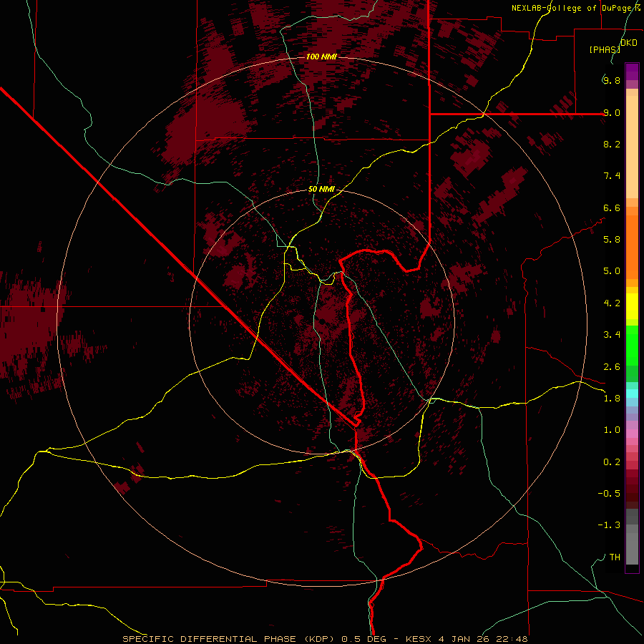Click the 4.2 value on color scale

coord(612,303)
